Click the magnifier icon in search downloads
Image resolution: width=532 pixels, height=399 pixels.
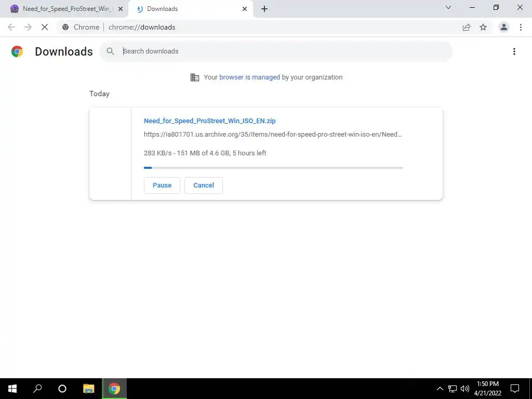tap(110, 51)
